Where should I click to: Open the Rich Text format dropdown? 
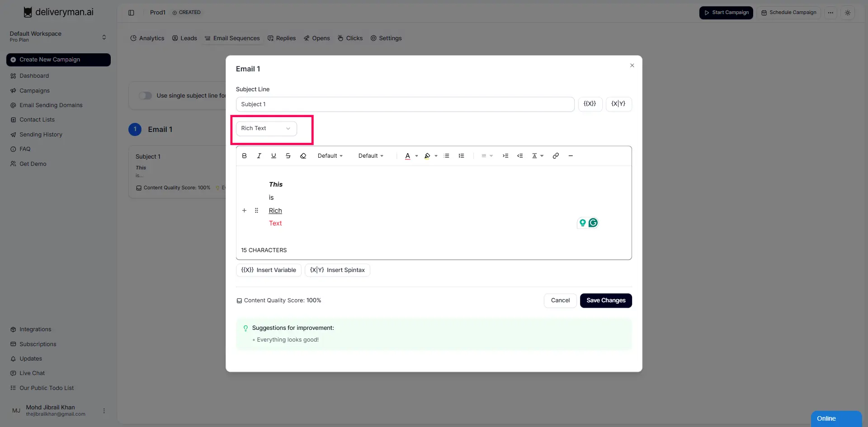(x=266, y=129)
